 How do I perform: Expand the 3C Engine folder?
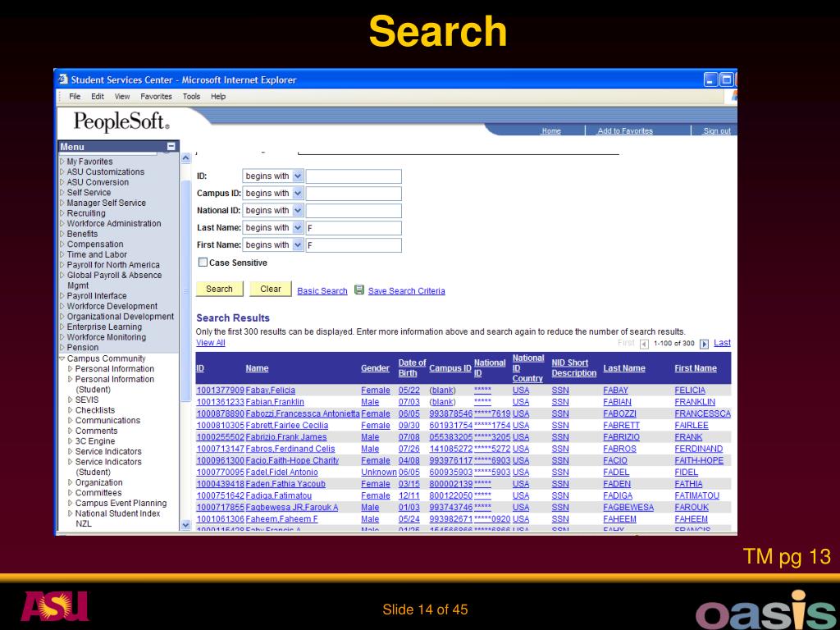[71, 441]
